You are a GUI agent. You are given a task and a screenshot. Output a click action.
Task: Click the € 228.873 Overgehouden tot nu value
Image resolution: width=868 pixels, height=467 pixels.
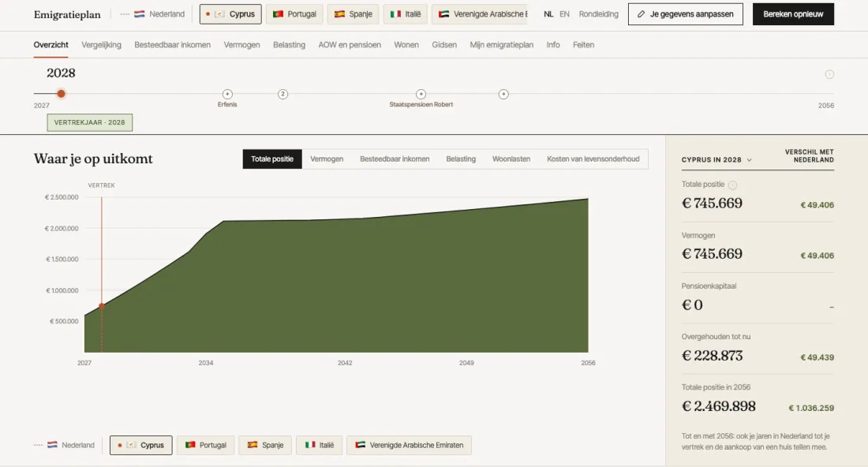click(x=712, y=355)
